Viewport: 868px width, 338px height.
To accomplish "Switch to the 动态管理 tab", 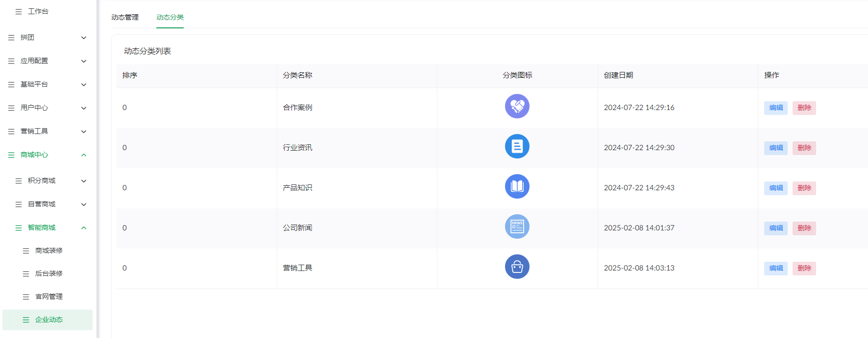I will tap(125, 17).
